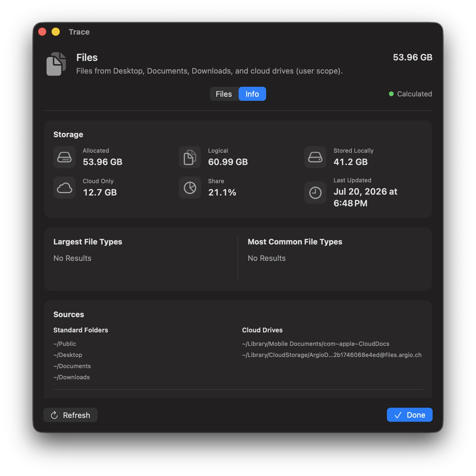Image resolution: width=476 pixels, height=476 pixels.
Task: Click No Results under Largest File Types
Action: (x=72, y=258)
